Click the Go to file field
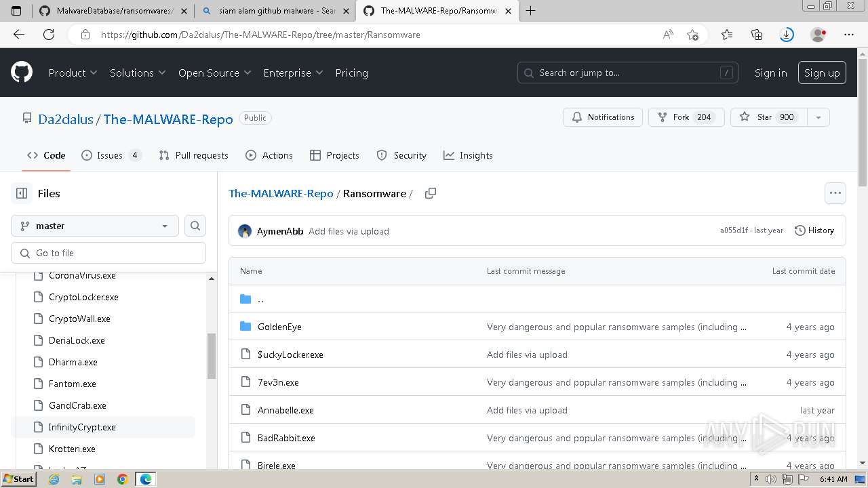This screenshot has height=488, width=868. click(x=108, y=253)
